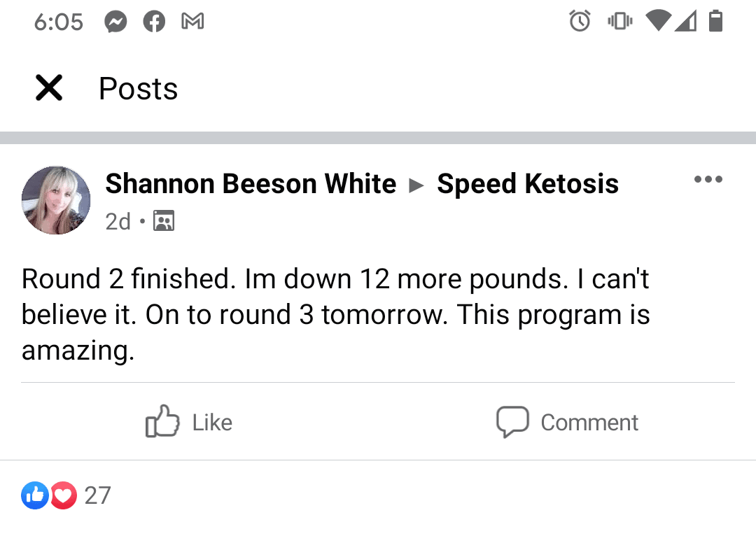Tap the group privacy audience icon
The height and width of the screenshot is (536, 756).
(x=164, y=220)
